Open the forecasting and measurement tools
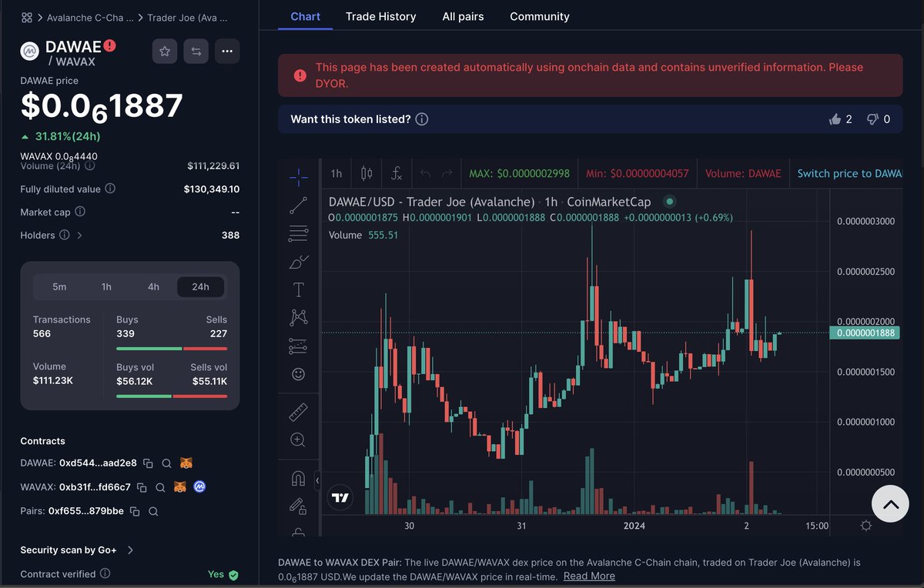This screenshot has width=924, height=588. [x=298, y=346]
